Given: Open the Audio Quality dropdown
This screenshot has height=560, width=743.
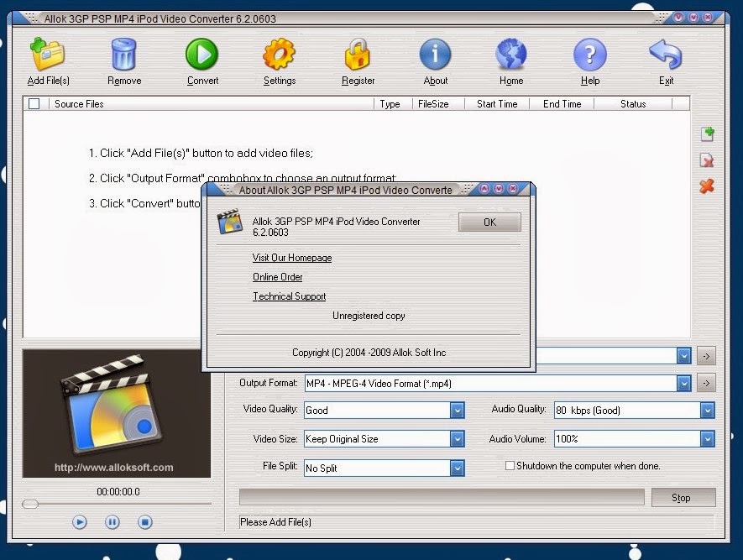Looking at the screenshot, I should [x=707, y=411].
